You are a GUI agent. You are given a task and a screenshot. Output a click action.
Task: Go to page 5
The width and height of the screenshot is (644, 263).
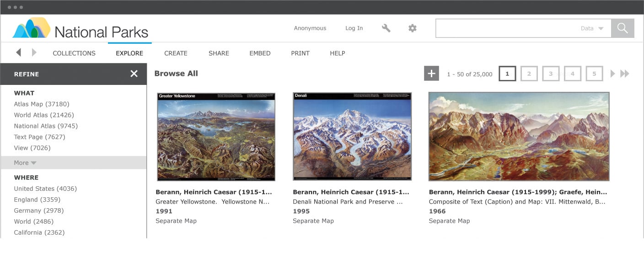click(594, 74)
